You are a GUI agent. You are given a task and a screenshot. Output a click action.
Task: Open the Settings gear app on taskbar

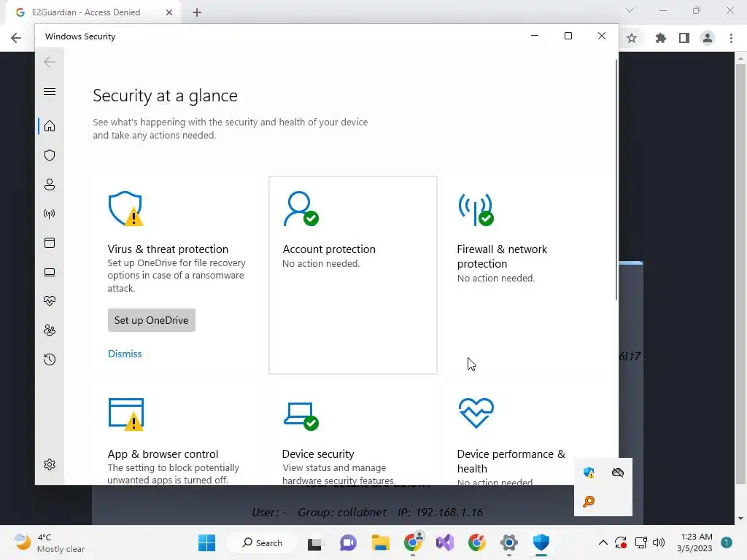(x=508, y=542)
